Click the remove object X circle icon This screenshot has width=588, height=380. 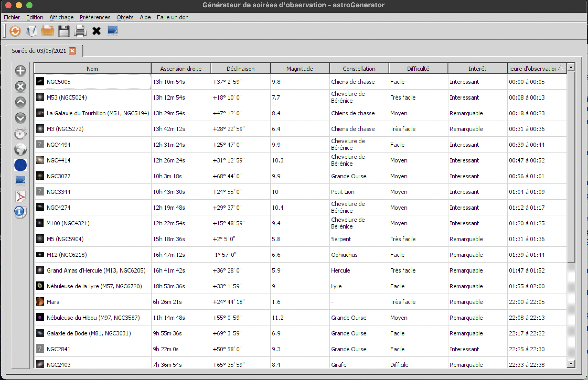coord(20,86)
